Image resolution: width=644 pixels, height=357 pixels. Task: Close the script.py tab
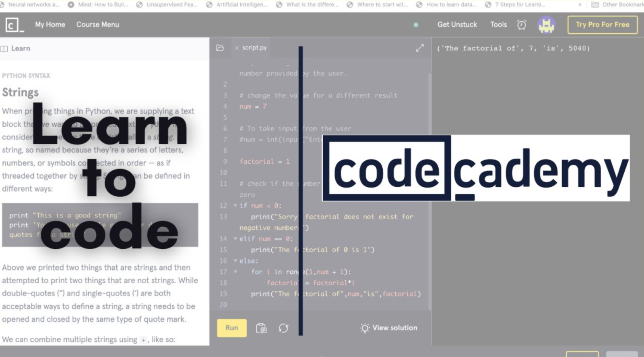237,48
